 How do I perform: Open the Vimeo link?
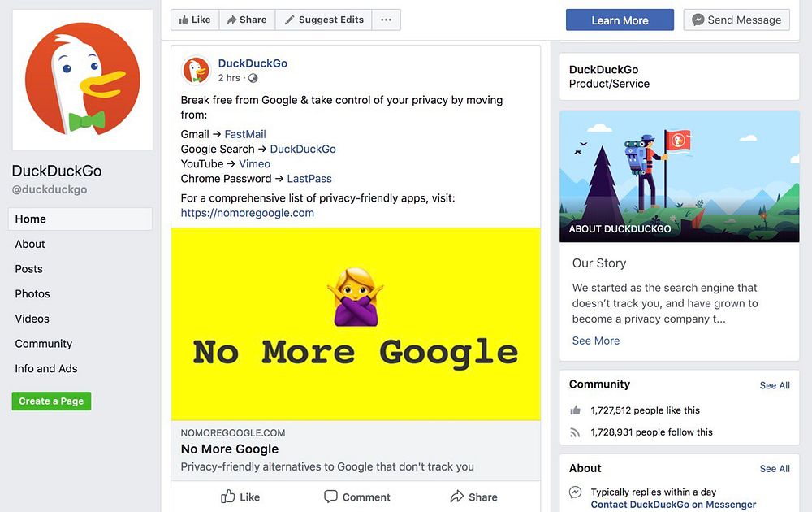(254, 163)
